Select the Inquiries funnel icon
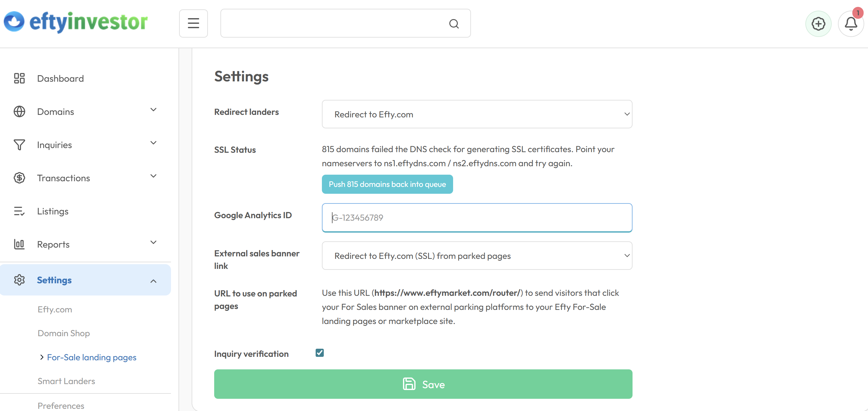Image resolution: width=868 pixels, height=411 pixels. coord(19,145)
